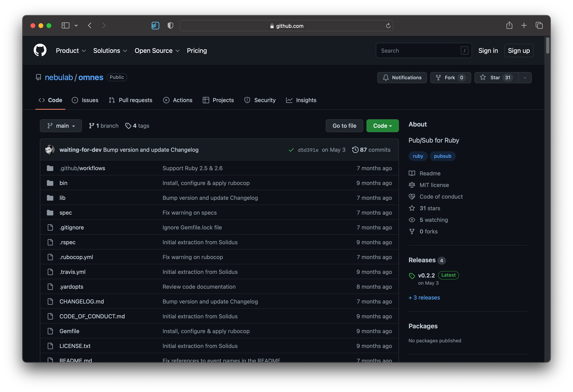
Task: Open the Safari sidebar toggle icon
Action: click(65, 25)
